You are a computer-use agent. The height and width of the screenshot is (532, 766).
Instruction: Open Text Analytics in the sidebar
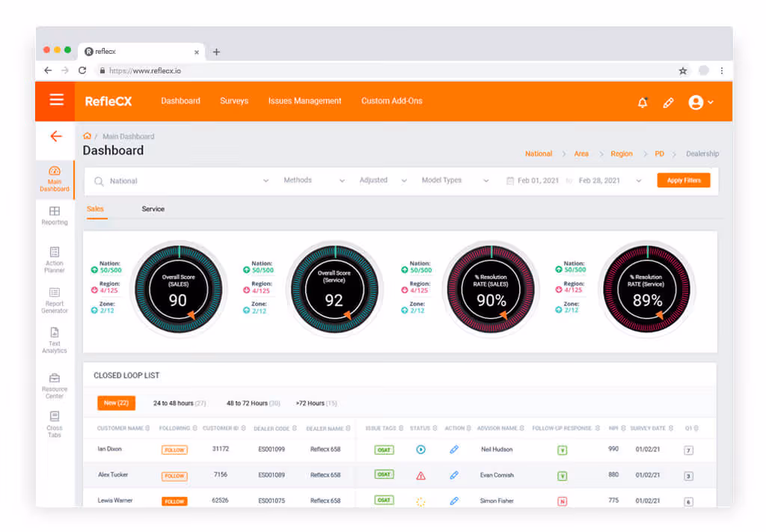pos(55,340)
